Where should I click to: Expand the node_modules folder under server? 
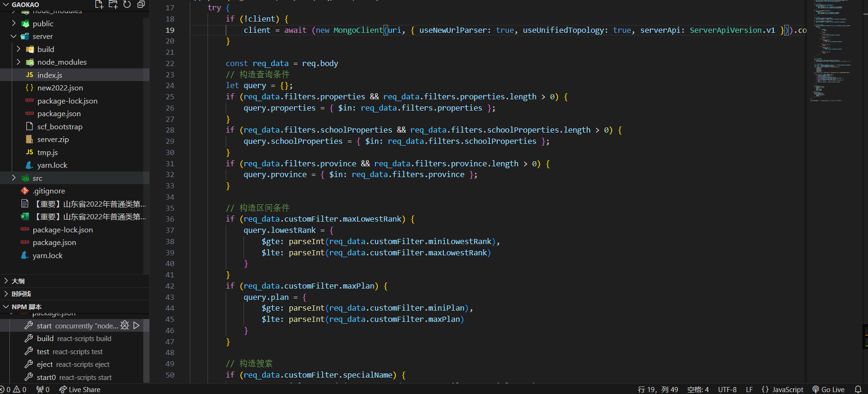(18, 62)
